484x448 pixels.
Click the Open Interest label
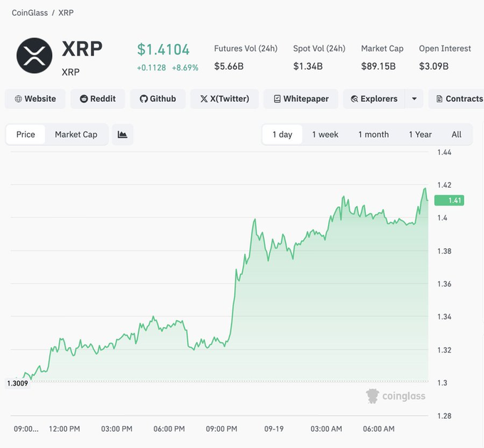tap(445, 49)
